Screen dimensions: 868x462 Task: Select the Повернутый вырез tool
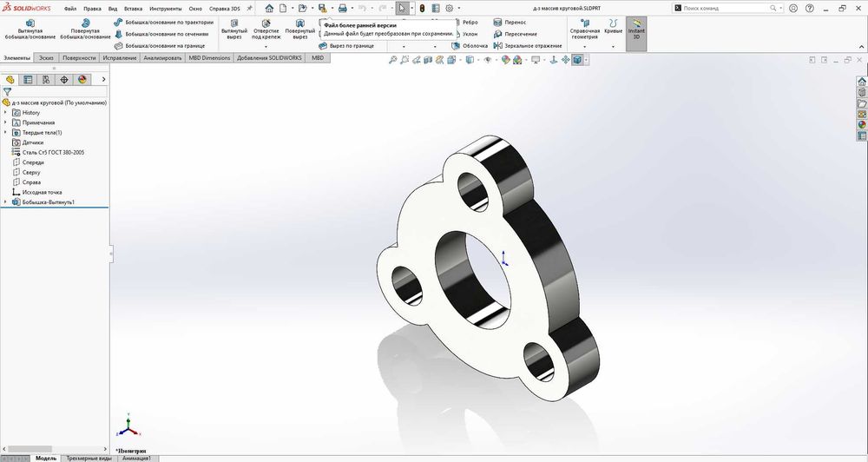coord(300,30)
